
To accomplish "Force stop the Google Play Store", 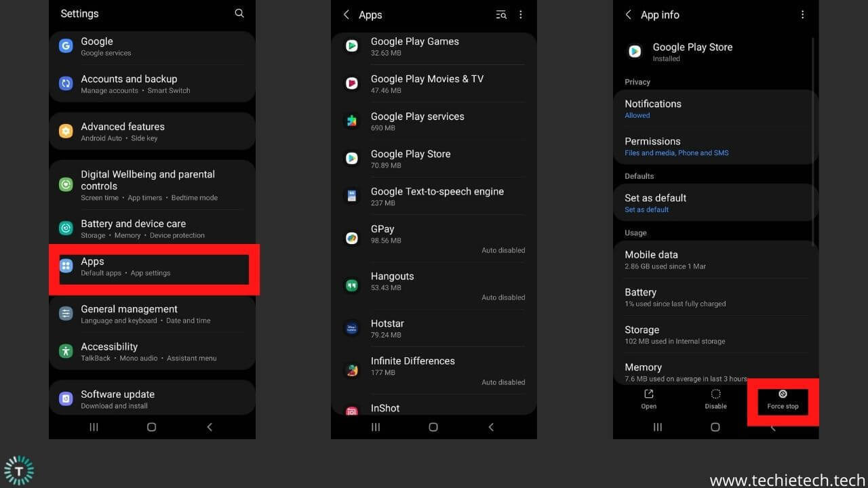I will (783, 399).
